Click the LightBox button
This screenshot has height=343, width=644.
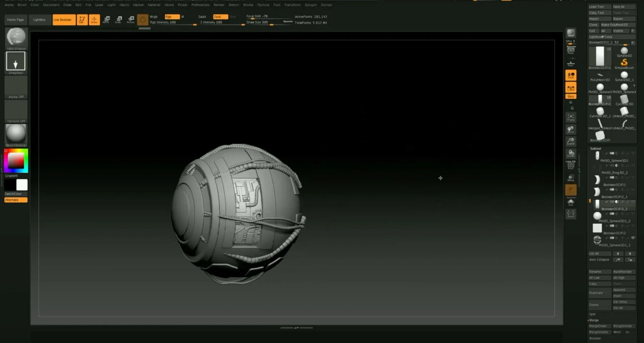pyautogui.click(x=39, y=20)
